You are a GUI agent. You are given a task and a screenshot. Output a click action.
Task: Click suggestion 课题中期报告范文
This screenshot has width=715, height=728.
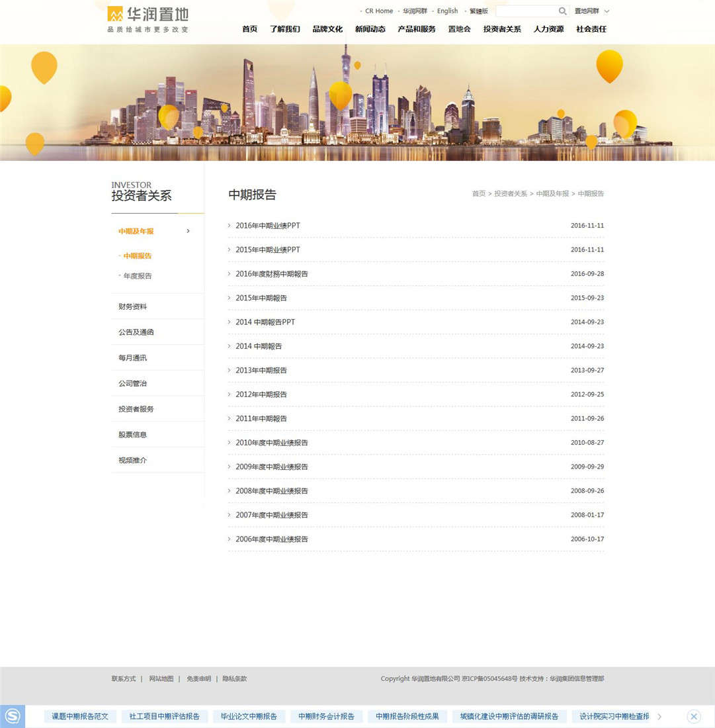tap(80, 716)
